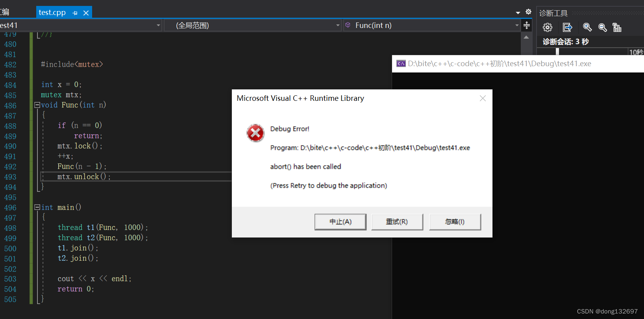Screen dimensions: 644x319
Task: Click the 'return 0;' line in main
Action: (76, 289)
